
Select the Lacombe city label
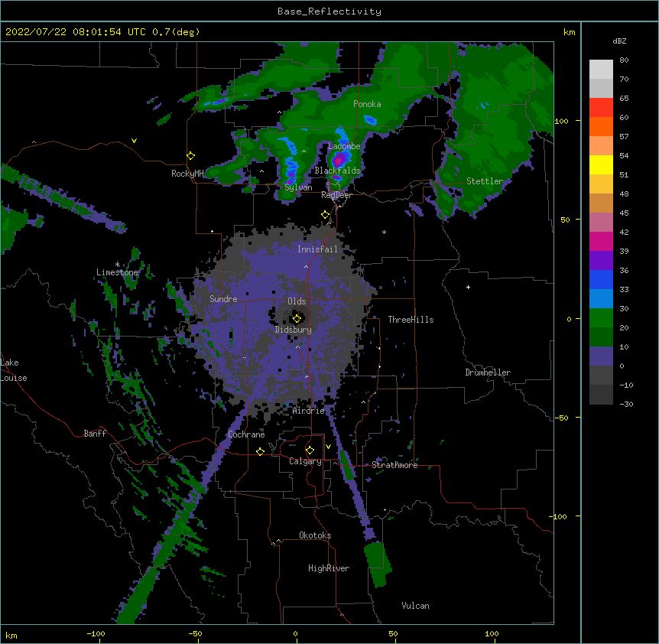[344, 146]
